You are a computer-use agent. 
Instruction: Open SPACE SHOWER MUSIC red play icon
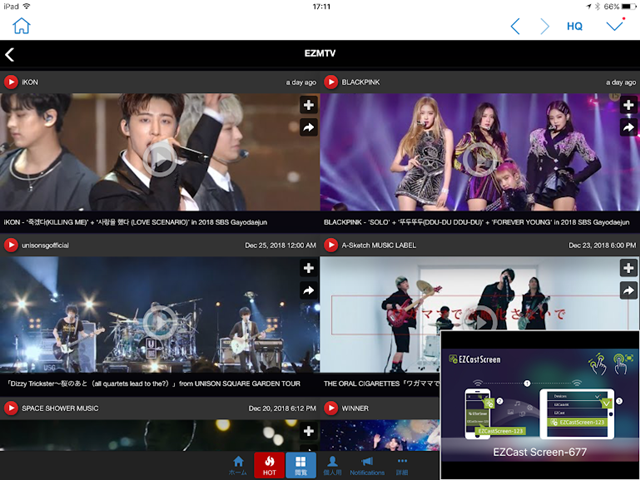point(11,408)
